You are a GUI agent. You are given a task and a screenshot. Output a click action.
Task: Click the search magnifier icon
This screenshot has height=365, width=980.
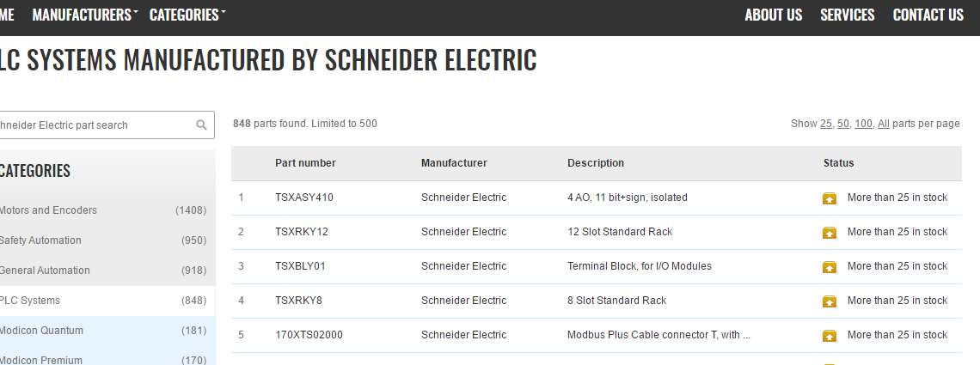tap(202, 125)
